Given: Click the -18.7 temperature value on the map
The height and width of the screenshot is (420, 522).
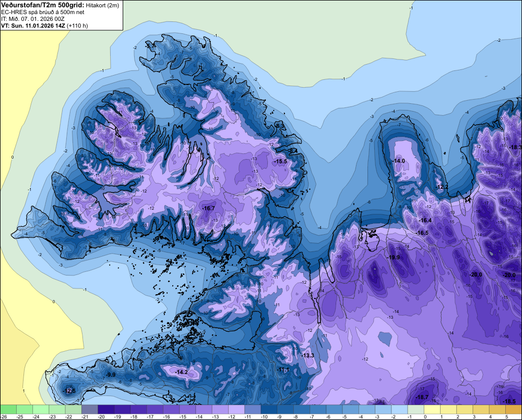Looking at the screenshot, I should pyautogui.click(x=422, y=397).
